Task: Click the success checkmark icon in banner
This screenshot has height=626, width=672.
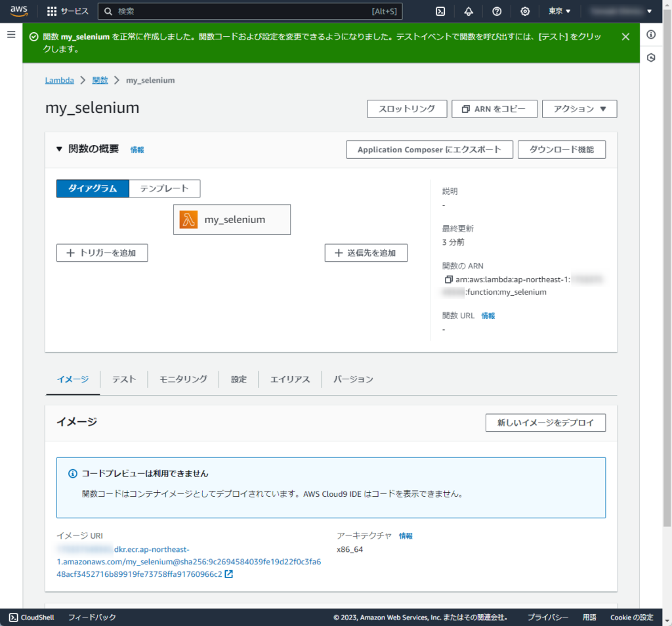Action: pyautogui.click(x=34, y=37)
